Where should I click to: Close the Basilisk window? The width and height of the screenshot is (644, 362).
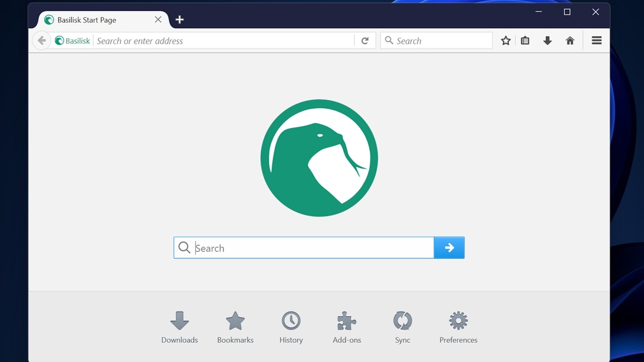point(596,12)
